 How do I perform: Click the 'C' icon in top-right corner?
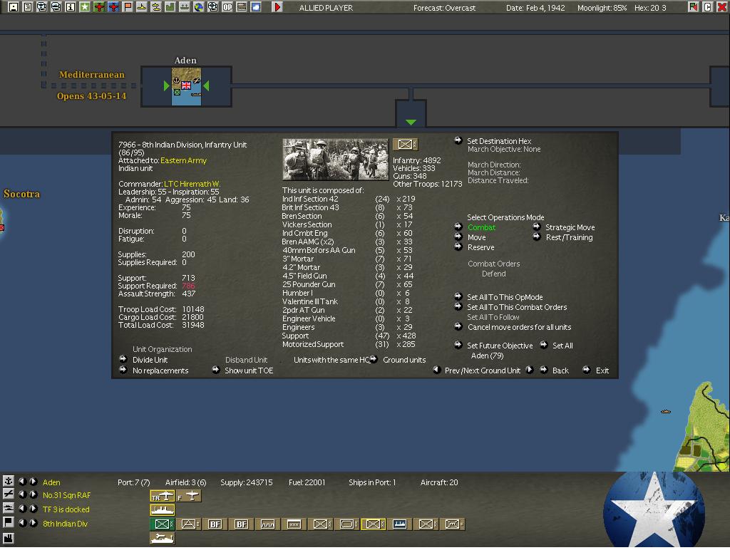click(x=708, y=7)
